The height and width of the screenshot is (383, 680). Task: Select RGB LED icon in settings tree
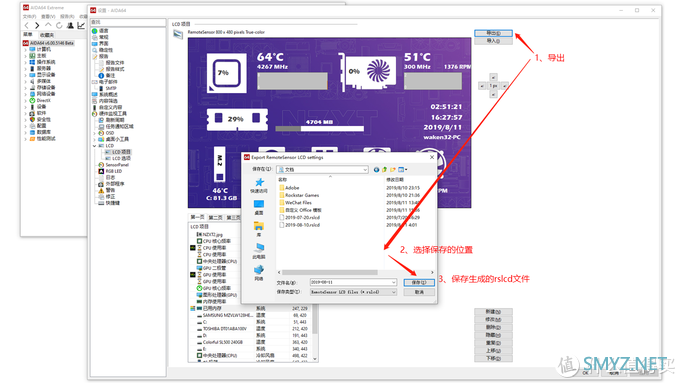[x=101, y=171]
